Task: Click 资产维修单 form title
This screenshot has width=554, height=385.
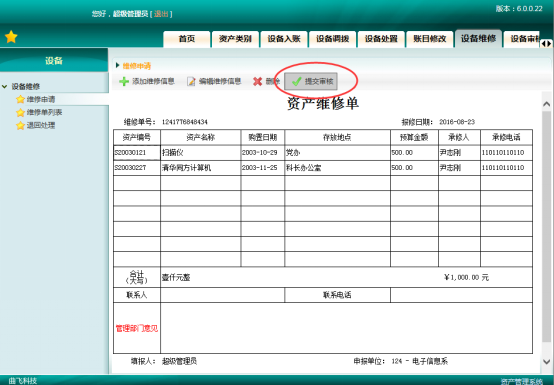Action: tap(323, 103)
